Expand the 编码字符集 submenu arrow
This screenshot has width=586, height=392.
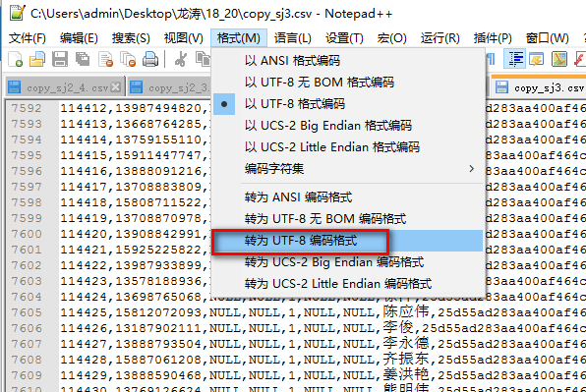click(471, 169)
